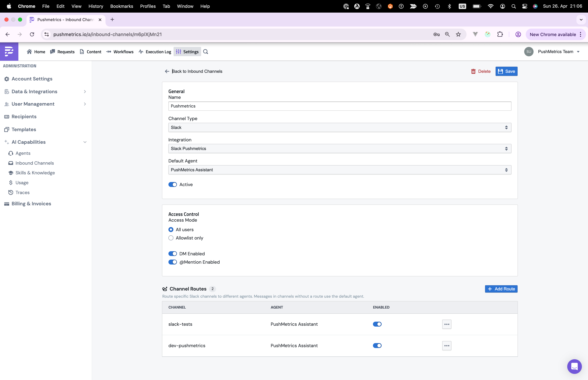Toggle the DM Enabled switch
Viewport: 588px width, 380px height.
173,254
